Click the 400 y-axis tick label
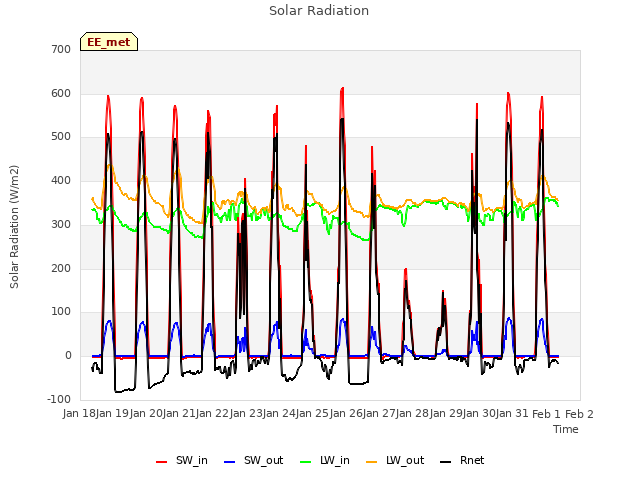The width and height of the screenshot is (640, 480). 61,180
